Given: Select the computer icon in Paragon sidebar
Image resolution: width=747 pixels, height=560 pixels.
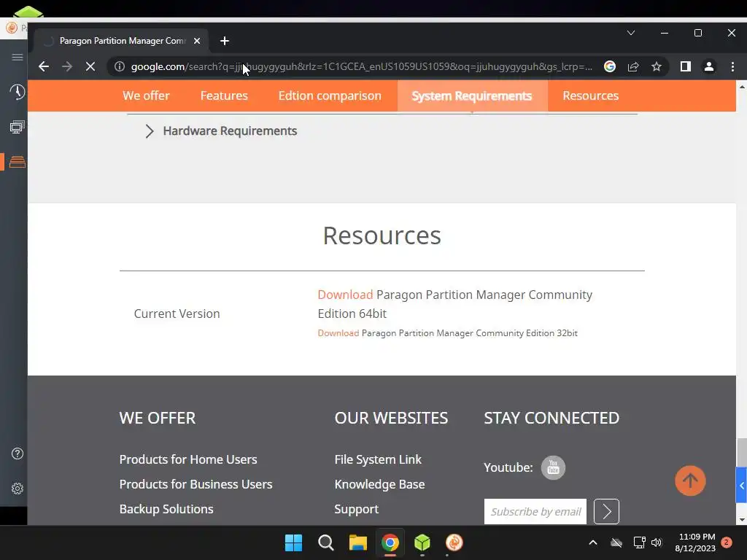Looking at the screenshot, I should pos(18,127).
